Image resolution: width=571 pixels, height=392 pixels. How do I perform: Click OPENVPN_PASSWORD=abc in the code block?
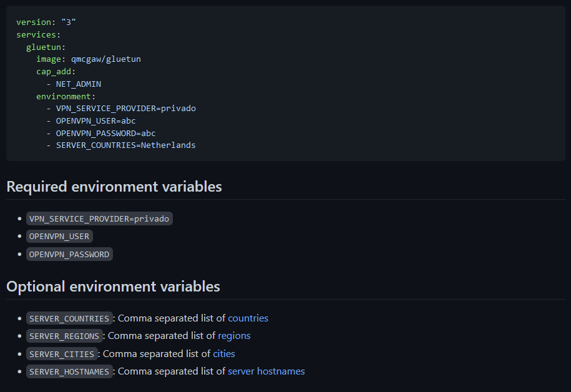point(105,134)
